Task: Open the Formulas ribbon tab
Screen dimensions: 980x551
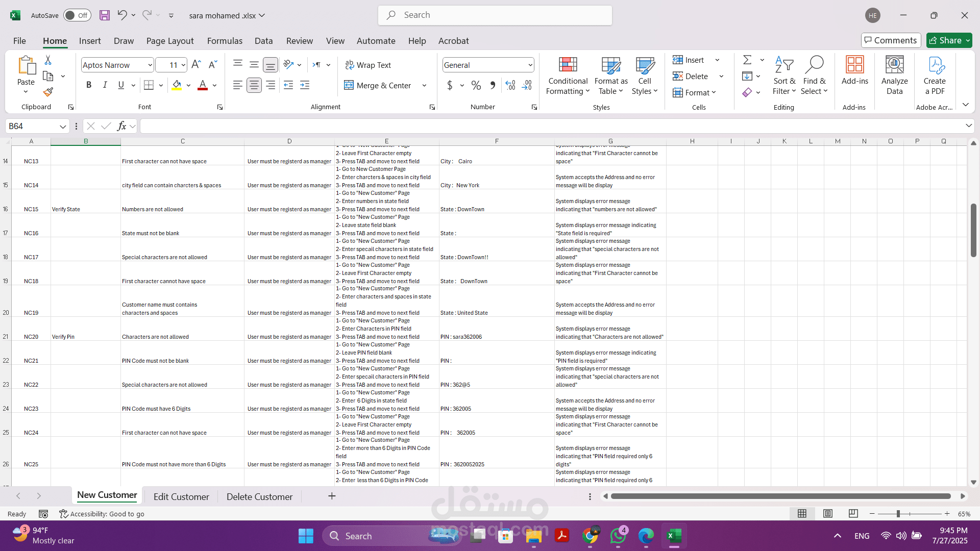Action: pos(225,41)
